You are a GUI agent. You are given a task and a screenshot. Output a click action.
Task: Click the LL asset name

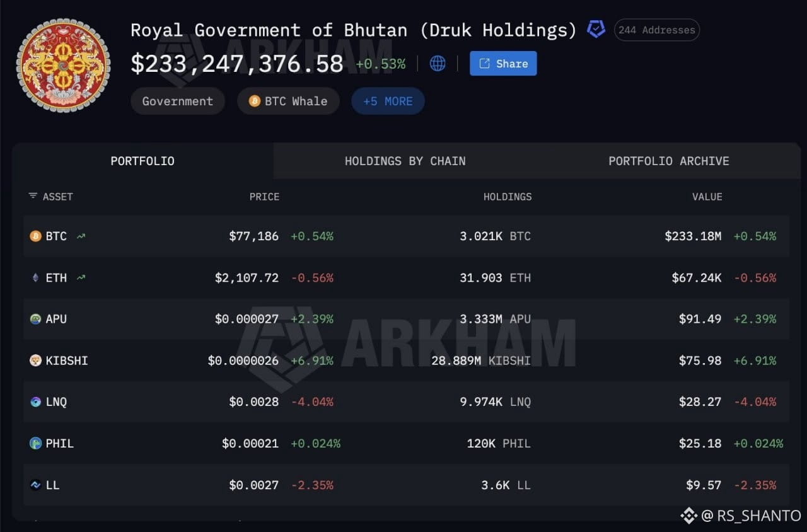tap(52, 485)
